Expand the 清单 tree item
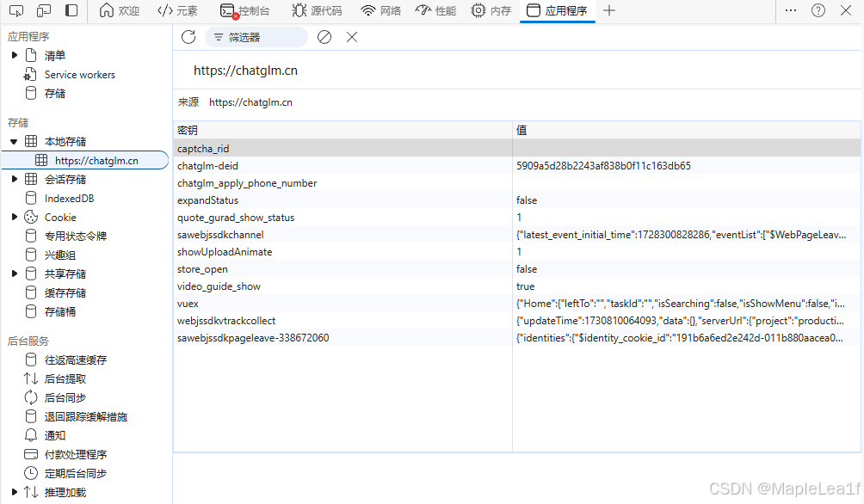This screenshot has width=864, height=504. (15, 55)
